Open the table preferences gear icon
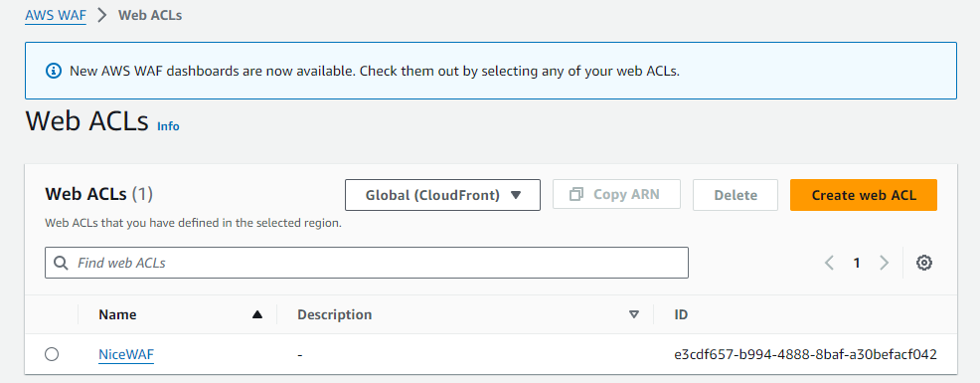 tap(924, 263)
